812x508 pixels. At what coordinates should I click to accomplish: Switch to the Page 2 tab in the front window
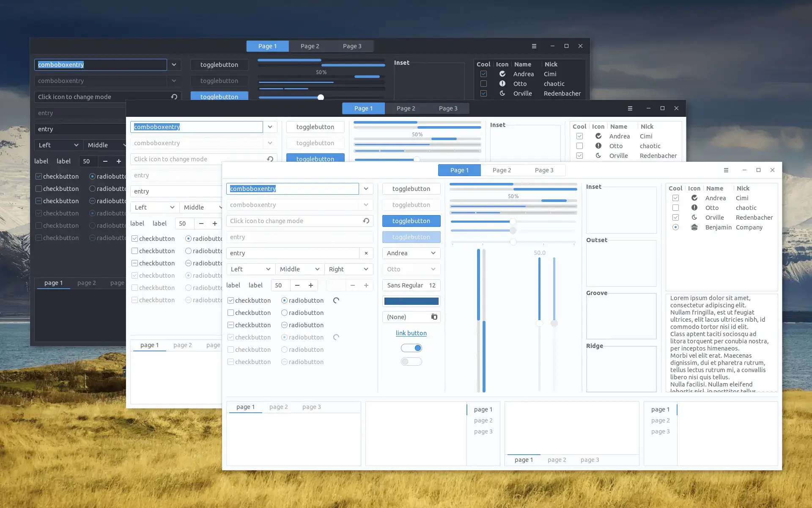(502, 170)
